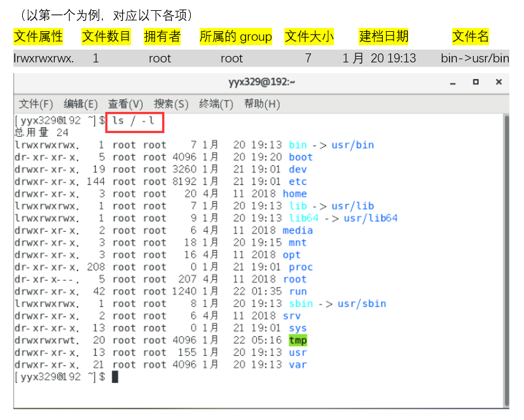Click the time '05:16' in tmp row
The width and height of the screenshot is (524, 420).
click(266, 340)
